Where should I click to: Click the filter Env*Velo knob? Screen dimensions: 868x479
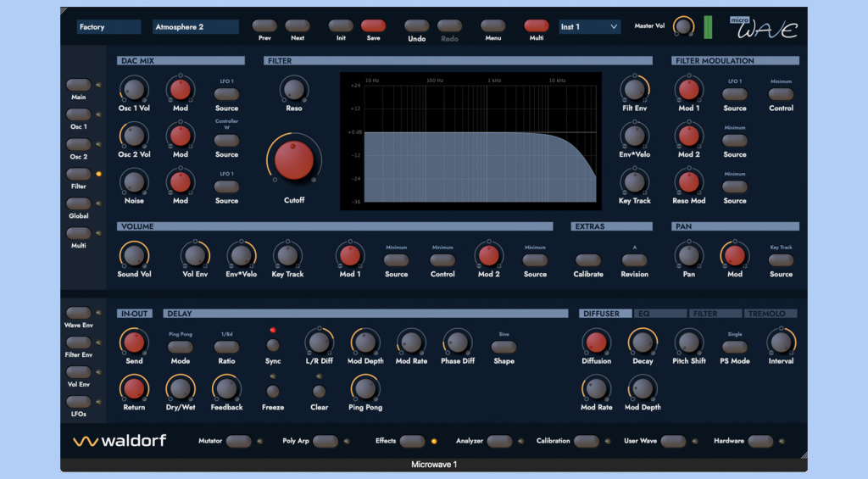click(x=634, y=136)
